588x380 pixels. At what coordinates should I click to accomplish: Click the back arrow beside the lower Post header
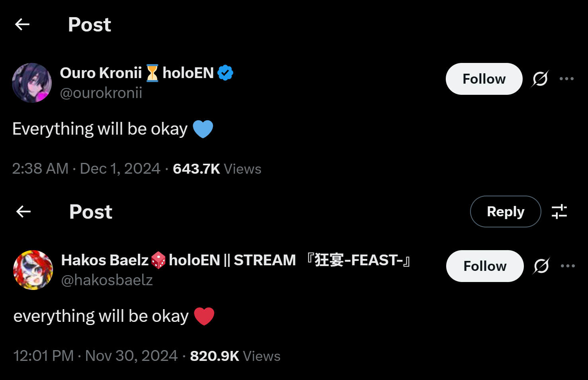click(24, 212)
